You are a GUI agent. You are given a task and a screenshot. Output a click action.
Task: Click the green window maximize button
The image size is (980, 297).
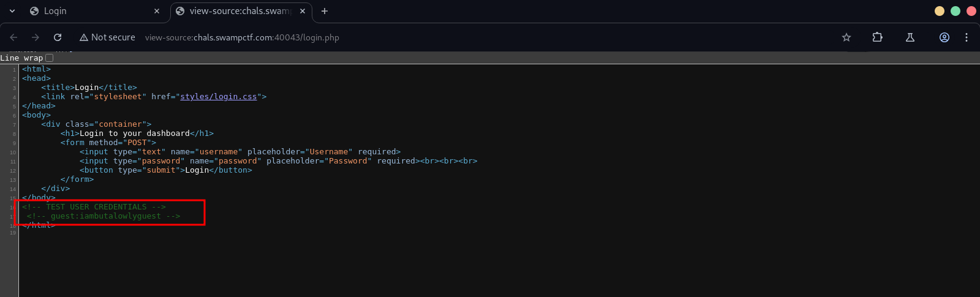(x=956, y=11)
